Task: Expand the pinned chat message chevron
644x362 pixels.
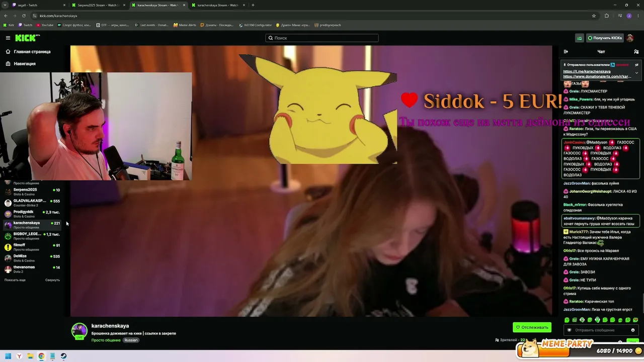Action: 636,73
